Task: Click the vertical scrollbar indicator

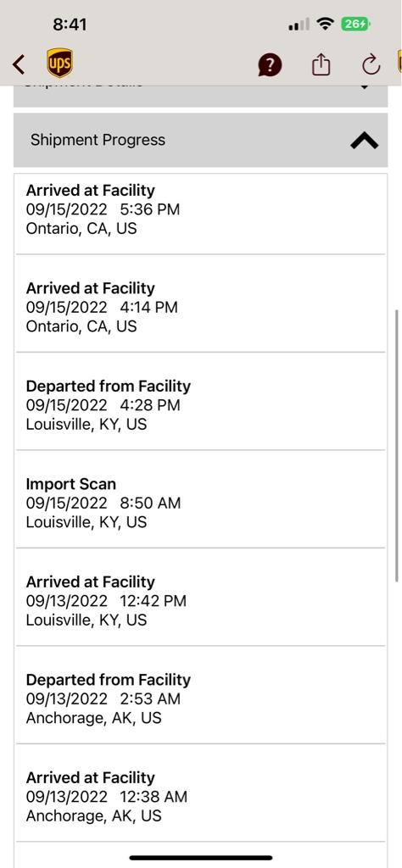Action: pyautogui.click(x=396, y=446)
